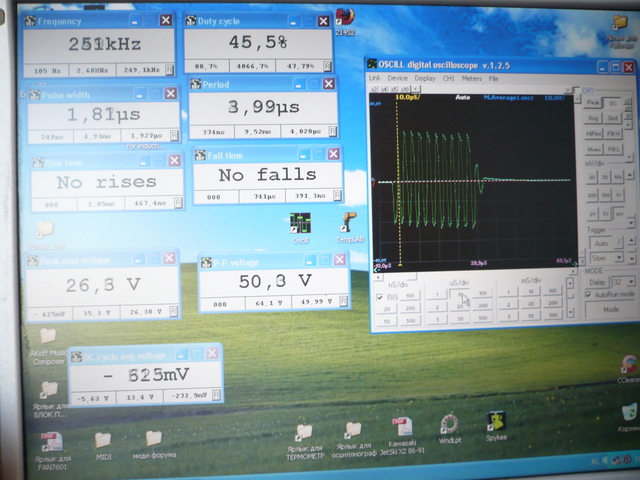Open the Meters menu
640x480 pixels.
tap(471, 77)
